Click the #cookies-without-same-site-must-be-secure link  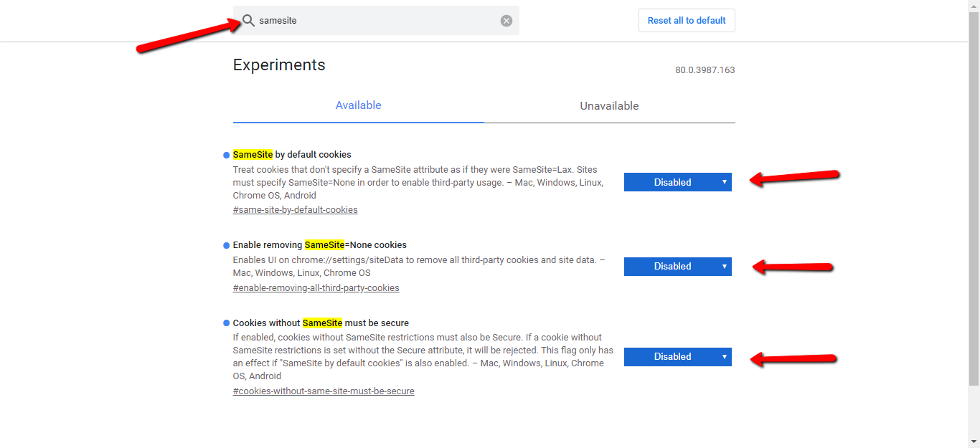324,391
